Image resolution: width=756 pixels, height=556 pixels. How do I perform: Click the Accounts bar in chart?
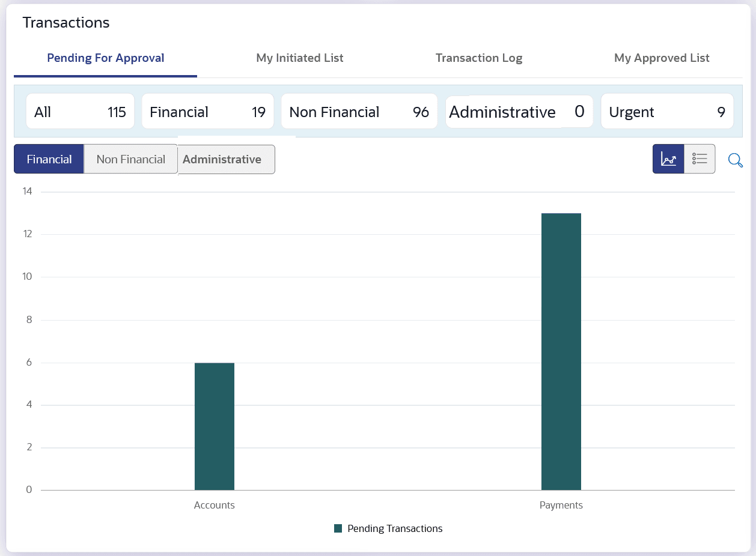pyautogui.click(x=215, y=426)
